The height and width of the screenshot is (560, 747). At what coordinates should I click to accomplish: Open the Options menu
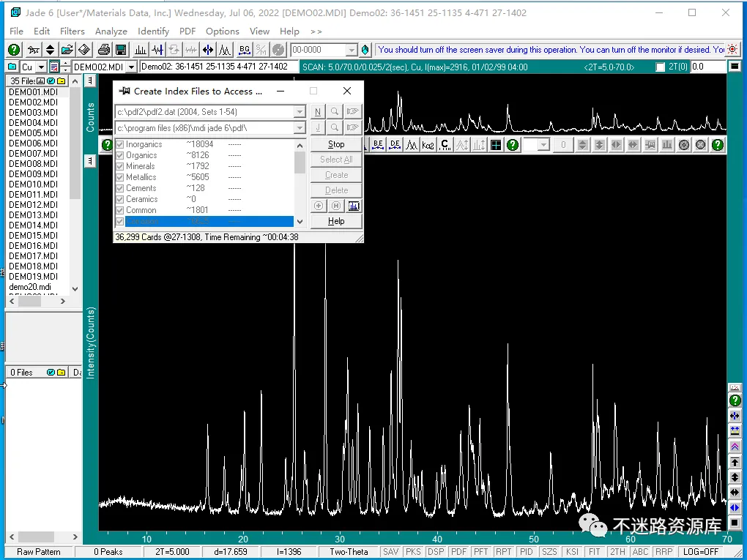(x=223, y=31)
